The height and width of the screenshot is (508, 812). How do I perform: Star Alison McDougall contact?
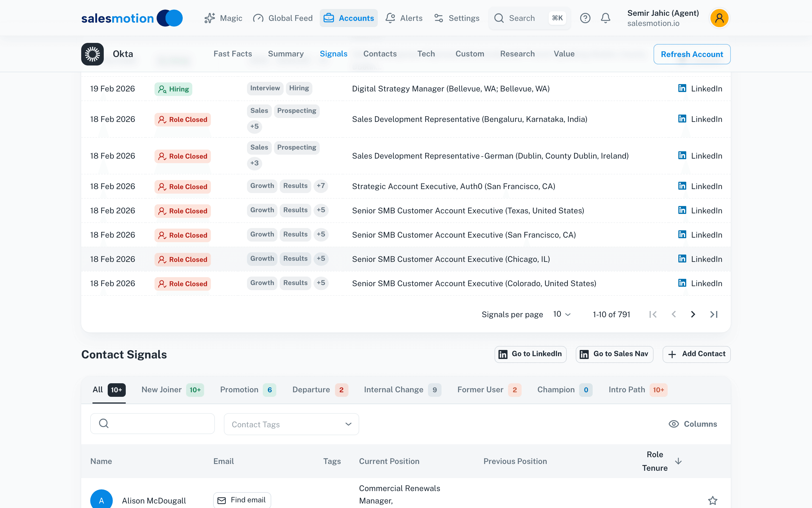pyautogui.click(x=713, y=501)
